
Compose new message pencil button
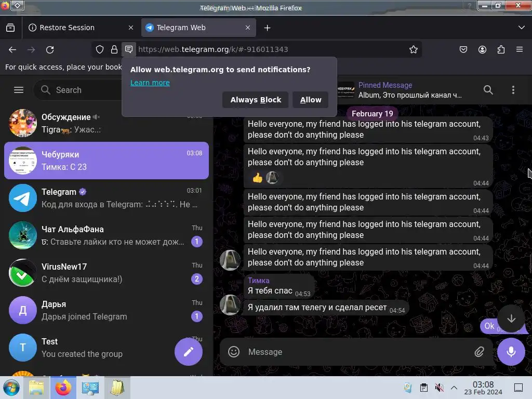(x=188, y=352)
